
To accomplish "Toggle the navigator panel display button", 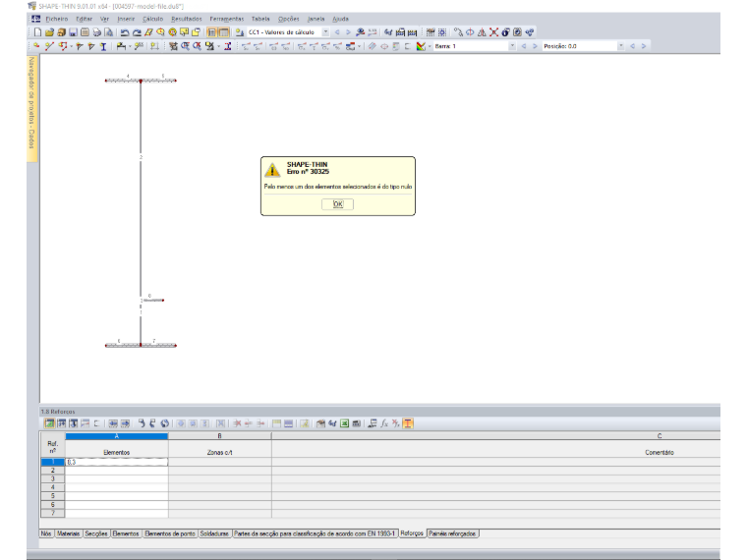I will pyautogui.click(x=212, y=32).
